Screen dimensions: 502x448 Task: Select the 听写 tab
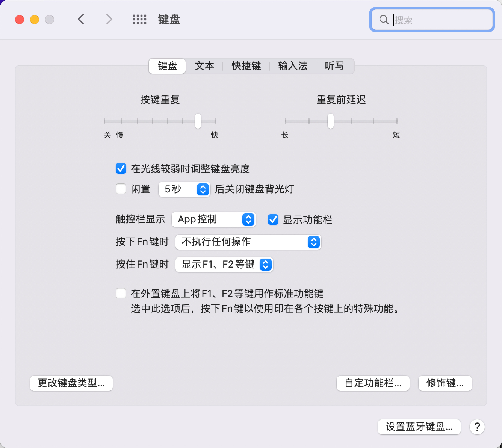tap(334, 66)
